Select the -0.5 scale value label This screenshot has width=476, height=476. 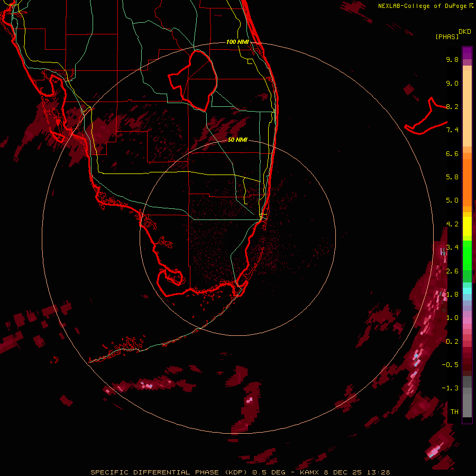[450, 365]
